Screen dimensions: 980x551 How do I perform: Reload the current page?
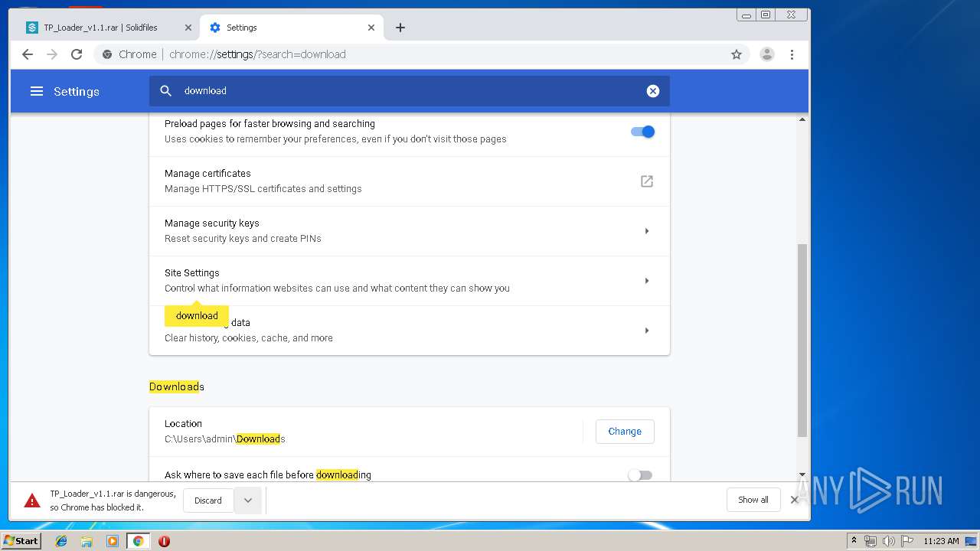(x=77, y=54)
